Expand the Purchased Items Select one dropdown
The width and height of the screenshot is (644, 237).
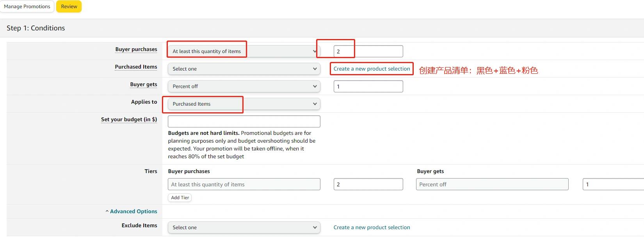pyautogui.click(x=244, y=69)
